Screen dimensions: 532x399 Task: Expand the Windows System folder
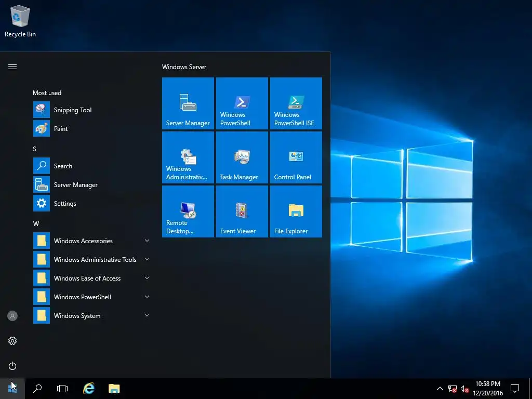click(91, 315)
